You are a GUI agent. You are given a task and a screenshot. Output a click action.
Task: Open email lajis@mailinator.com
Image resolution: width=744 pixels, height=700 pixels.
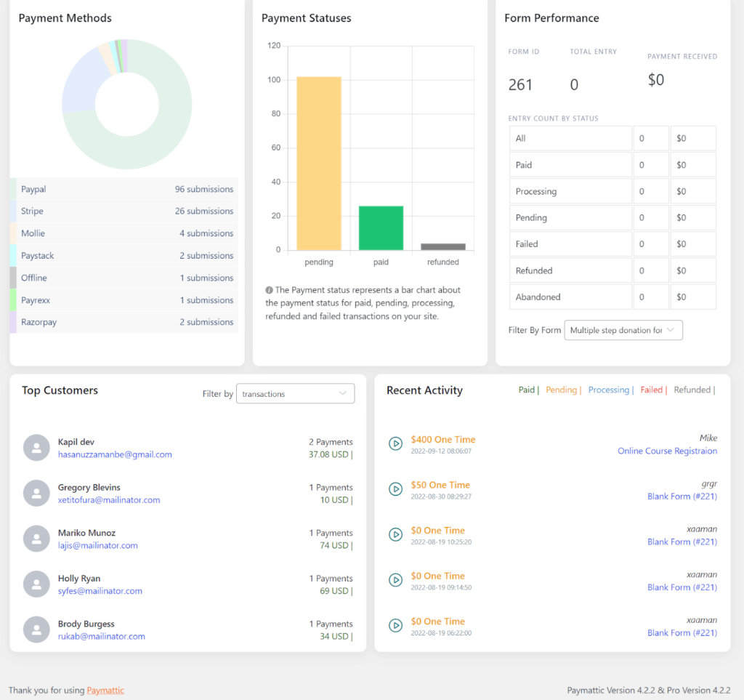(x=98, y=546)
